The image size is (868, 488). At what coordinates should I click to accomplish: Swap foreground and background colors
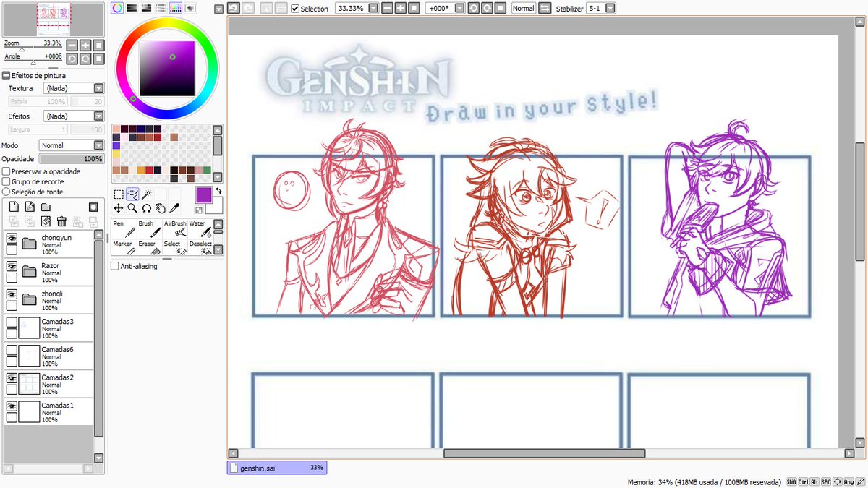point(218,190)
